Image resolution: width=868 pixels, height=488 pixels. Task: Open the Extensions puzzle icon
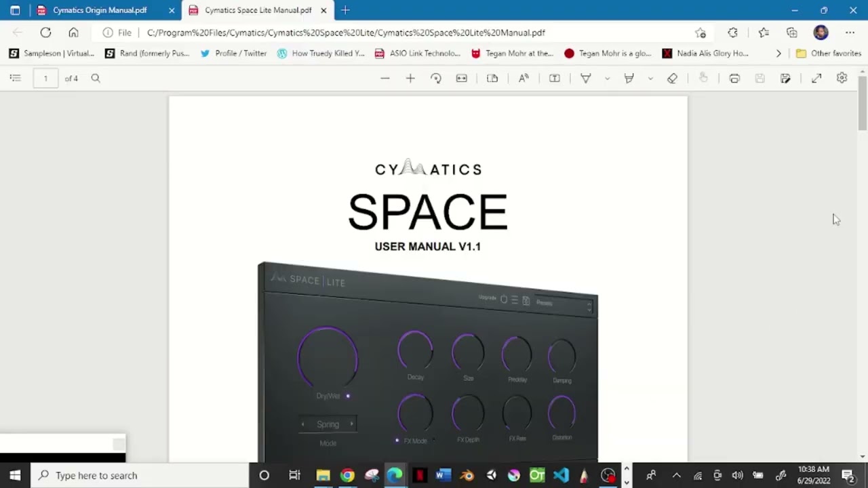point(732,33)
